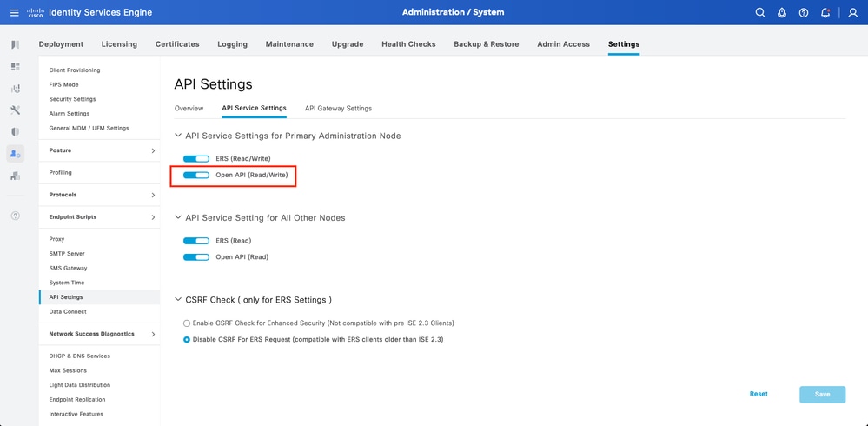Viewport: 868px width, 426px height.
Task: Open Data Connect in sidebar
Action: click(x=68, y=312)
